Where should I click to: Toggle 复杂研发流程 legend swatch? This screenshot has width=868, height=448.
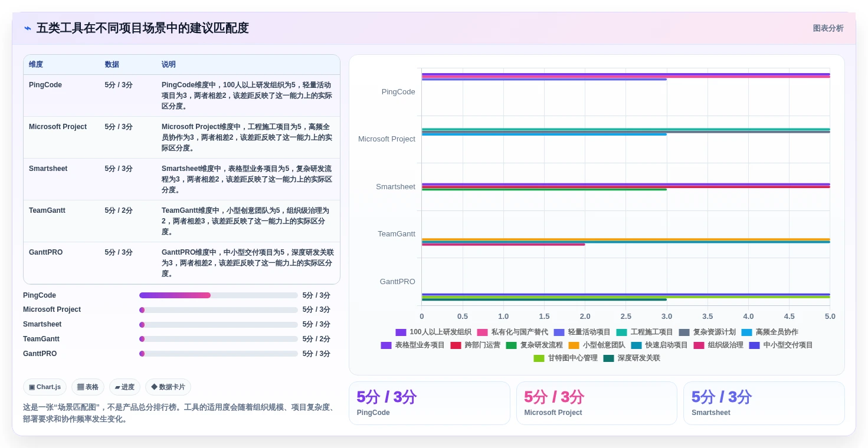[511, 345]
